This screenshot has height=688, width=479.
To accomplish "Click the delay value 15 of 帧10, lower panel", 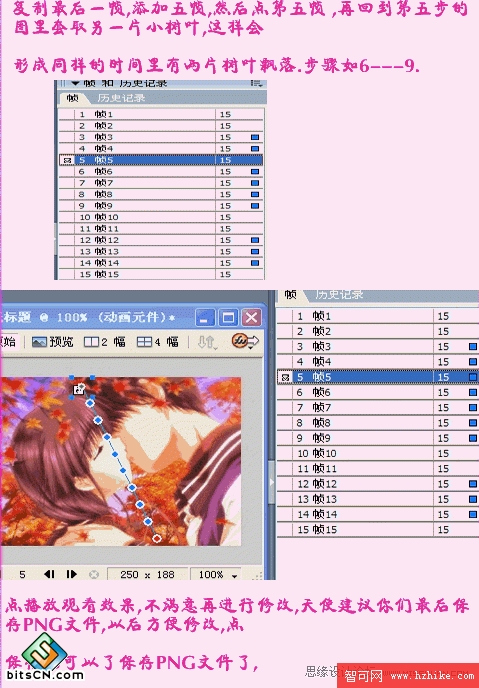I will coord(443,453).
